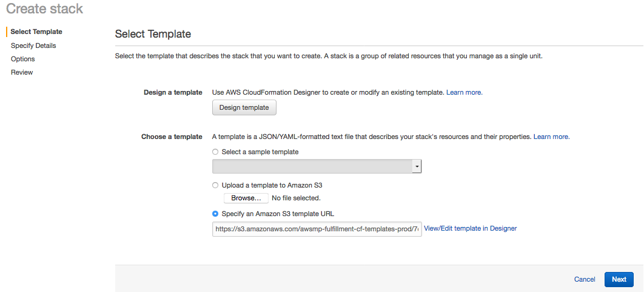Choose the 'Select a sample template' radio option
The width and height of the screenshot is (644, 292).
click(x=215, y=152)
